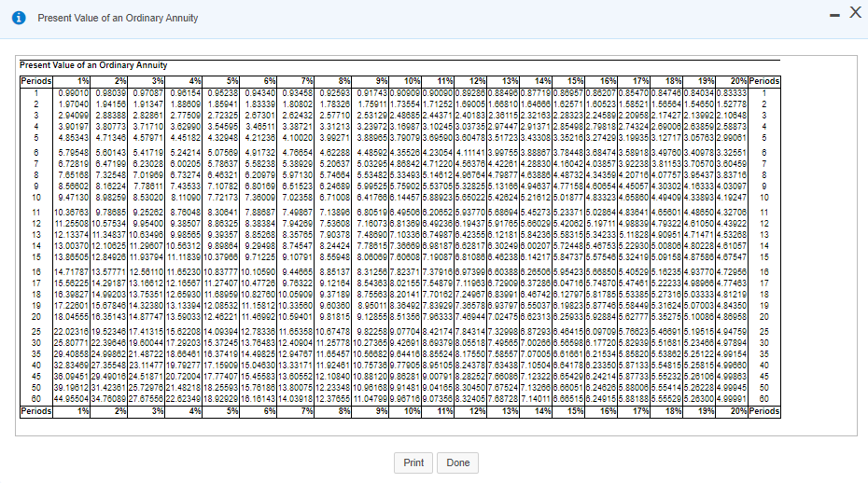Select the value 17.77407
Image resolution: width=868 pixels, height=483 pixels.
click(x=221, y=376)
